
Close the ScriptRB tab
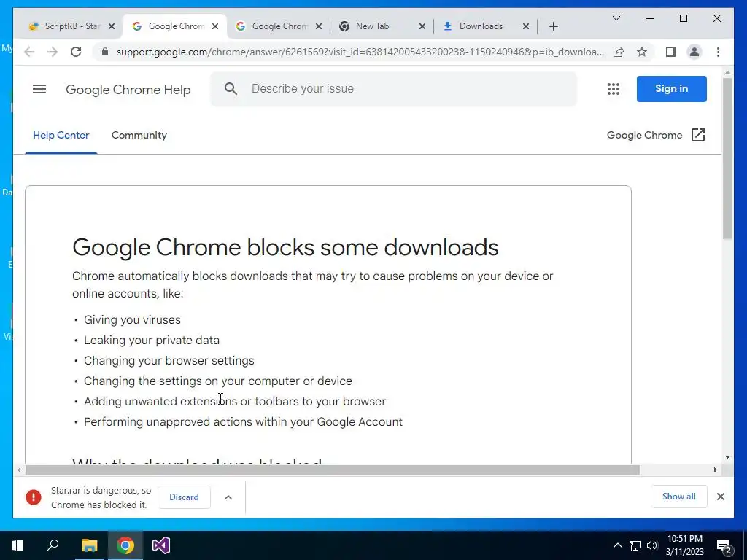click(x=112, y=26)
